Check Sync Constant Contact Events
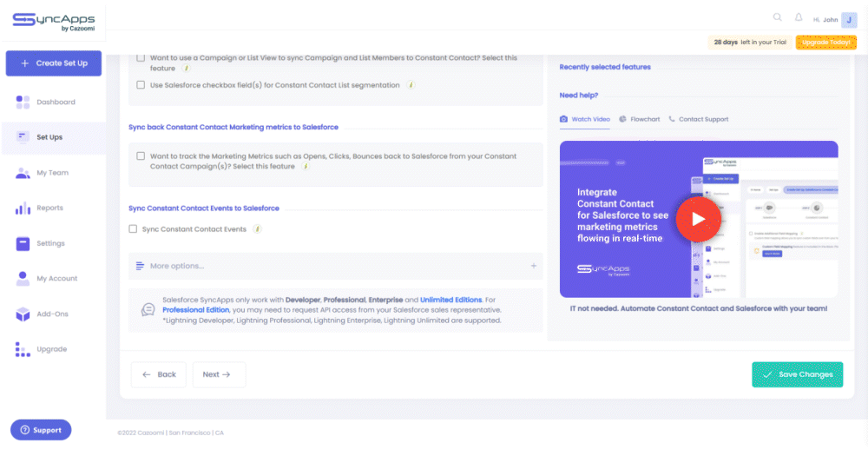 tap(133, 228)
